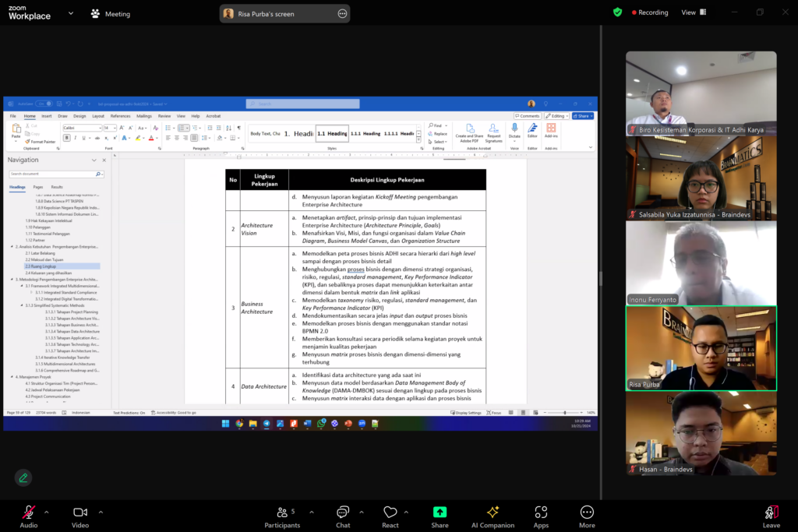Image resolution: width=798 pixels, height=532 pixels.
Task: Click the Meeting tab in the top bar
Action: [111, 14]
